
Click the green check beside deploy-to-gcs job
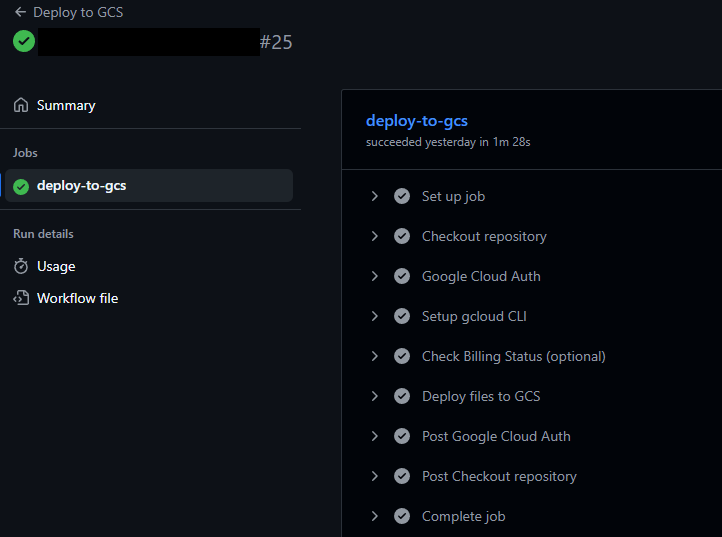click(21, 186)
